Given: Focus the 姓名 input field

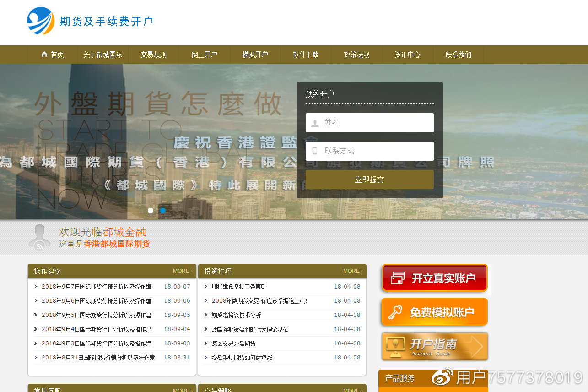Looking at the screenshot, I should tap(370, 123).
